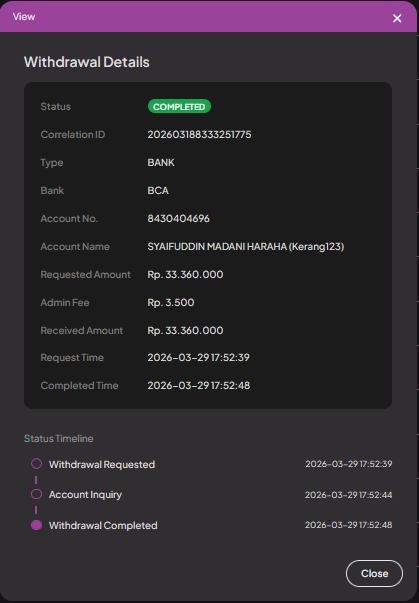Viewport: 419px width, 603px height.
Task: Click Account Inquiry timeline label
Action: click(85, 495)
